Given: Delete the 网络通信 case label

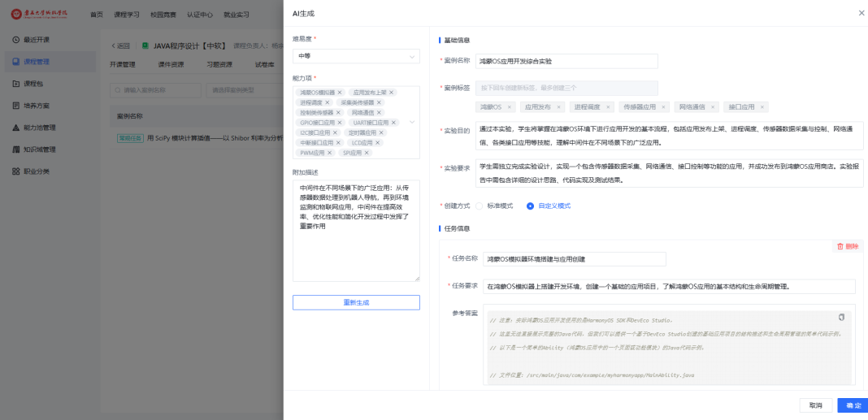Looking at the screenshot, I should [x=713, y=107].
